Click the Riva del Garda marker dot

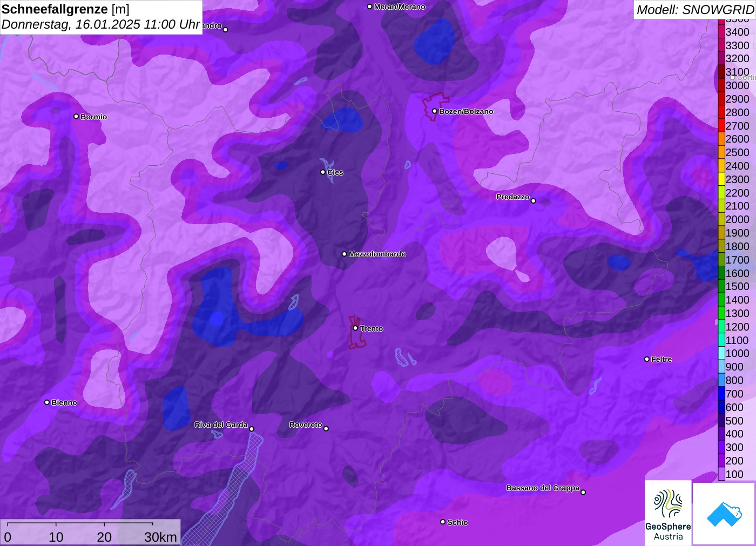(x=252, y=429)
